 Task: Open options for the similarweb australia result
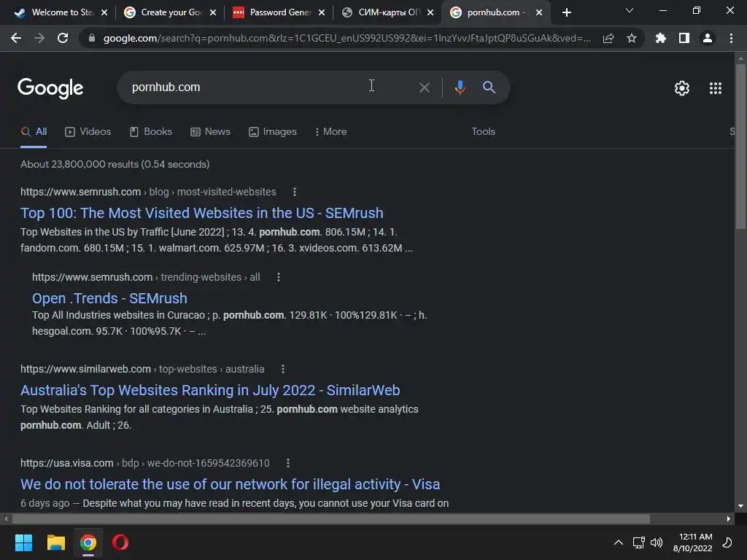[283, 369]
